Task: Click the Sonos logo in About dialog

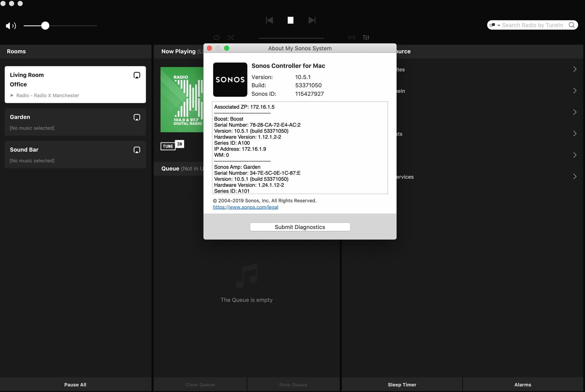Action: click(x=230, y=80)
